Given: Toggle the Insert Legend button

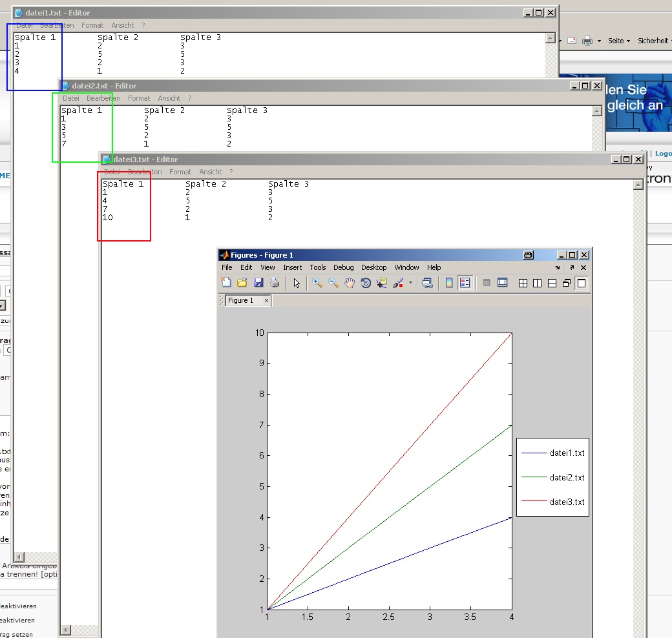Looking at the screenshot, I should tap(465, 283).
